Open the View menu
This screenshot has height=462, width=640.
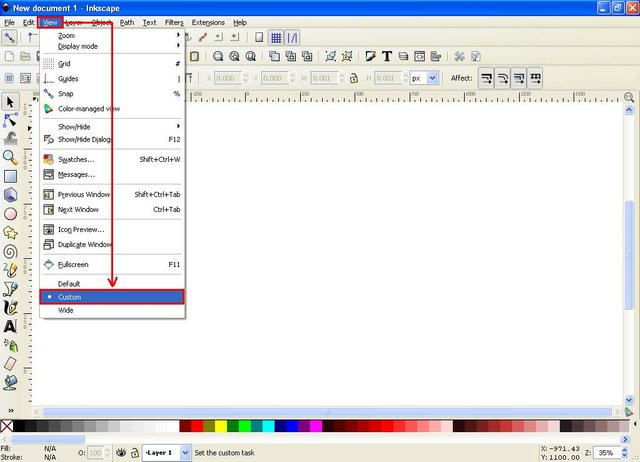coord(50,22)
